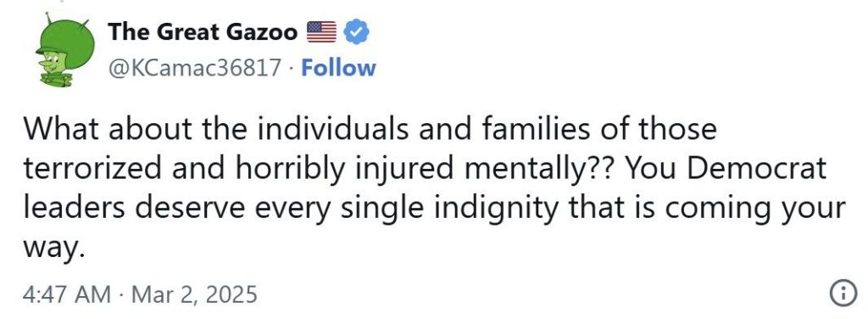Screen dimensions: 868x319
Task: Click the Mar 2, 2025 date
Action: (196, 294)
